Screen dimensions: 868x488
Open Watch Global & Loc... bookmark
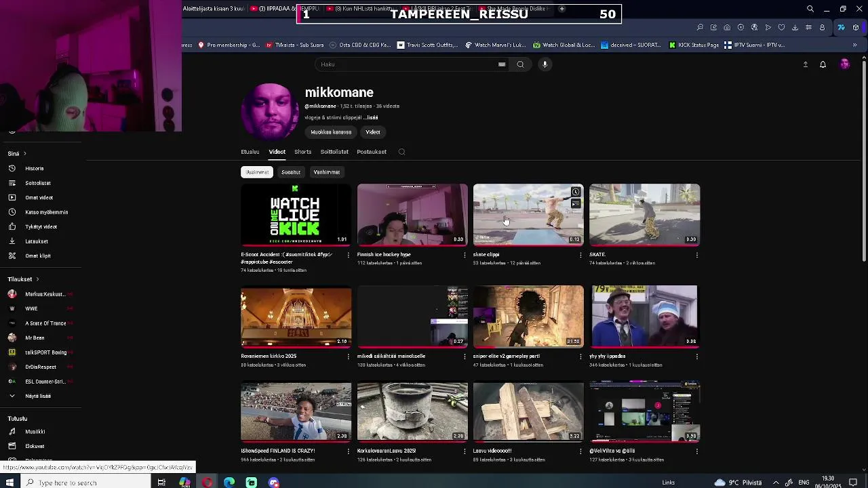[x=564, y=45]
